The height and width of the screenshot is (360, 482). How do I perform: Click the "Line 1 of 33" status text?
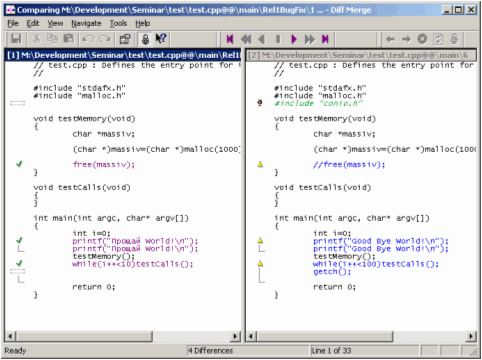[x=331, y=350]
